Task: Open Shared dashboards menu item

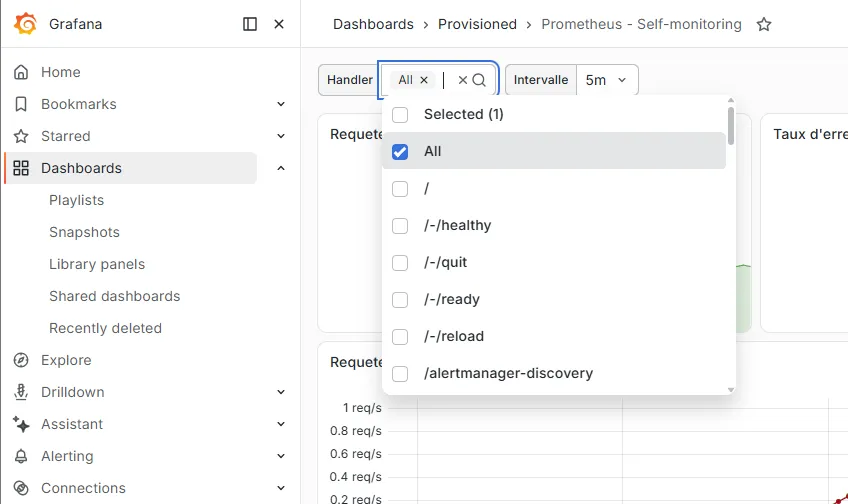Action: [x=115, y=296]
